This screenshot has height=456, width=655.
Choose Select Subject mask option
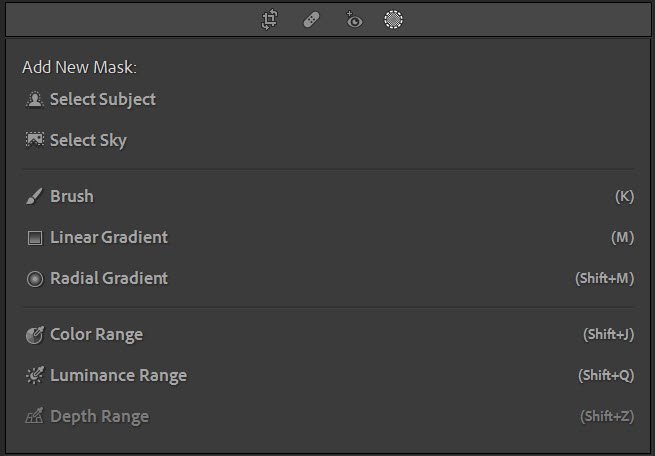103,99
